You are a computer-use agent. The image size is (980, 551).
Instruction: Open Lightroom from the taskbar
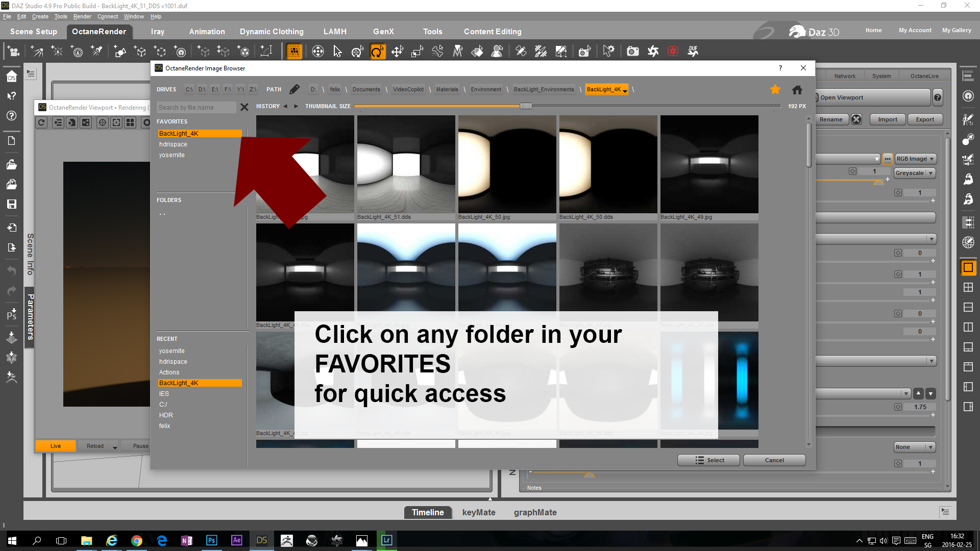386,540
